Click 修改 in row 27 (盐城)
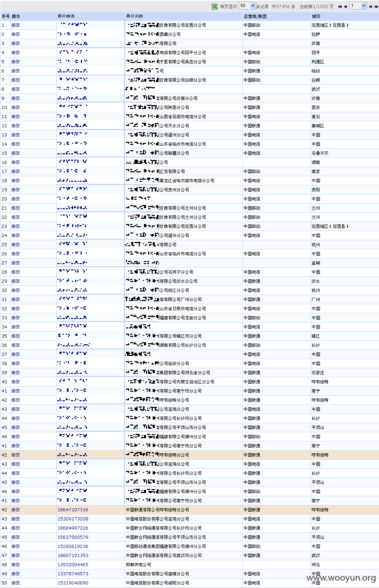The width and height of the screenshot is (379, 588). (x=16, y=263)
